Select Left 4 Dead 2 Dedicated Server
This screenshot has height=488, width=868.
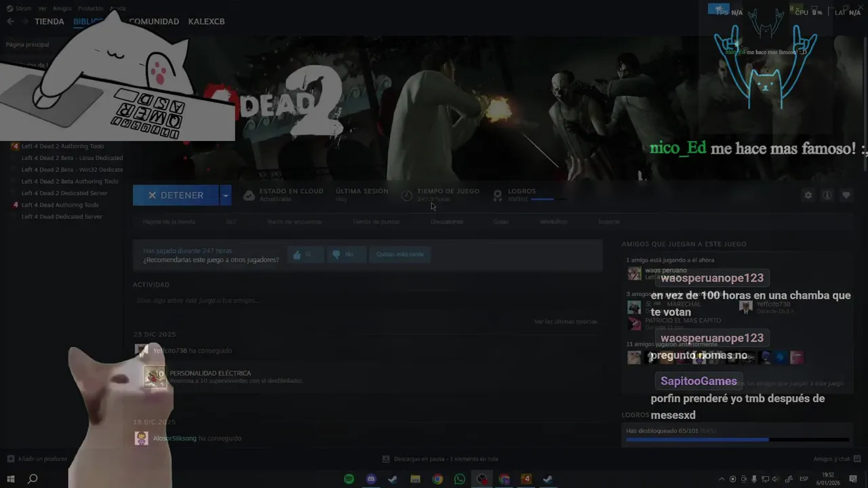[x=64, y=193]
